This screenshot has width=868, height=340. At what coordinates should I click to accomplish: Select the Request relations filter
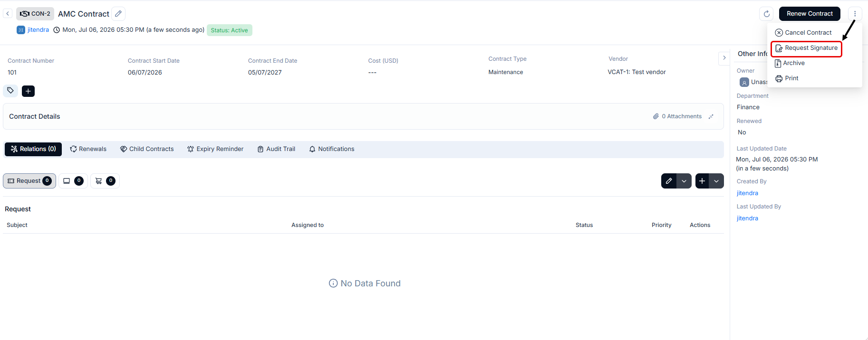pos(29,181)
